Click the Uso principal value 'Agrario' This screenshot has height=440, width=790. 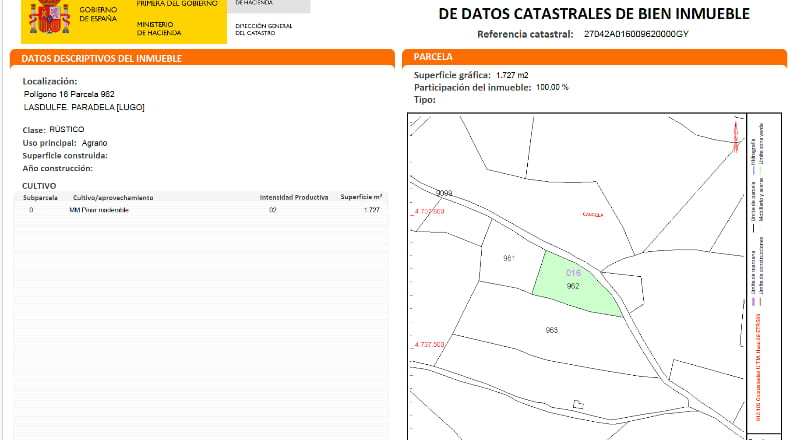[94, 143]
